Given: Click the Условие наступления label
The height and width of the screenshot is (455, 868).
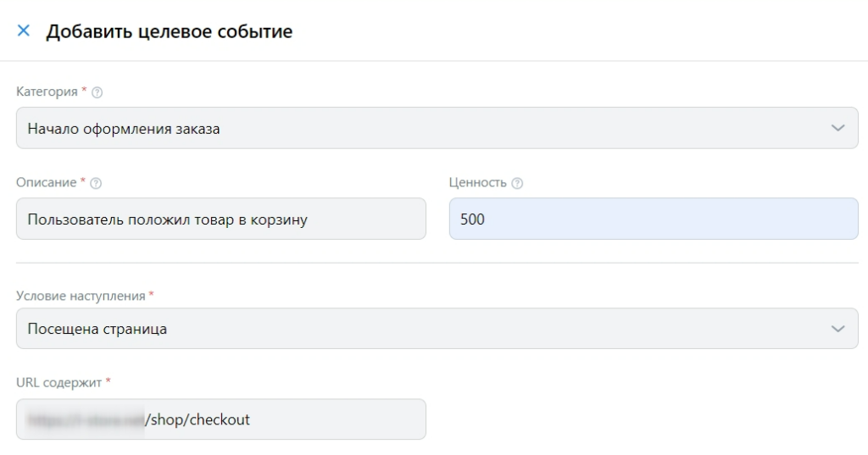Looking at the screenshot, I should tap(81, 296).
